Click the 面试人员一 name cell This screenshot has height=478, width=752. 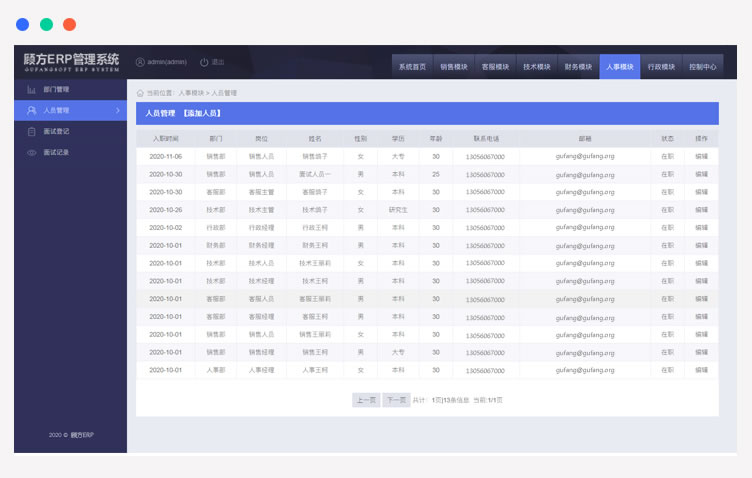(315, 175)
